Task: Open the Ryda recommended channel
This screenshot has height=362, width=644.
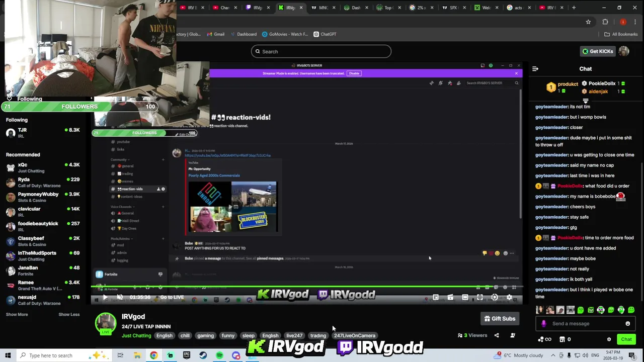Action: click(43, 182)
